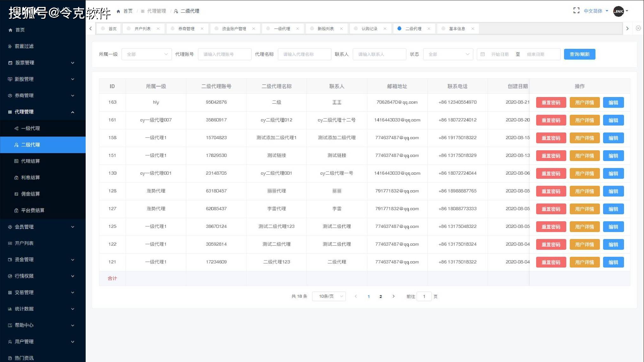Expand 行情权限 sidebar menu
Screen dimensions: 644x362
[x=43, y=276]
